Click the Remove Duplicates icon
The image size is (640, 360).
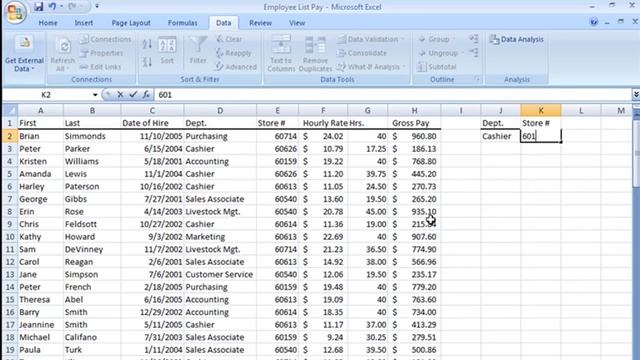coord(315,45)
